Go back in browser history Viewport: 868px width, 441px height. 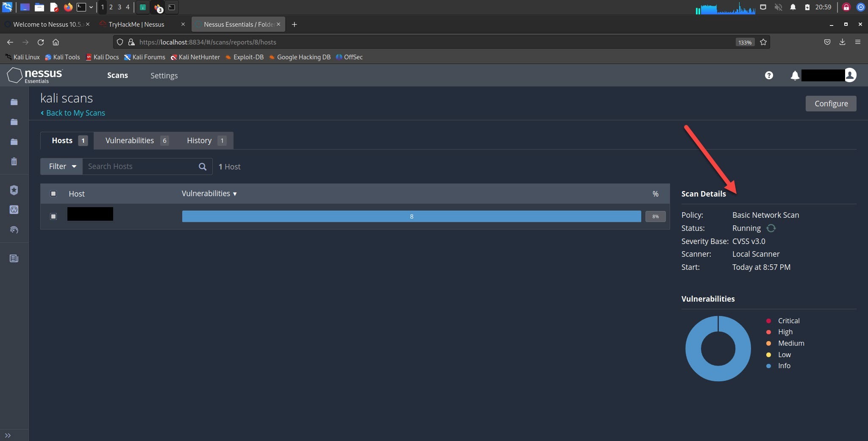point(10,42)
